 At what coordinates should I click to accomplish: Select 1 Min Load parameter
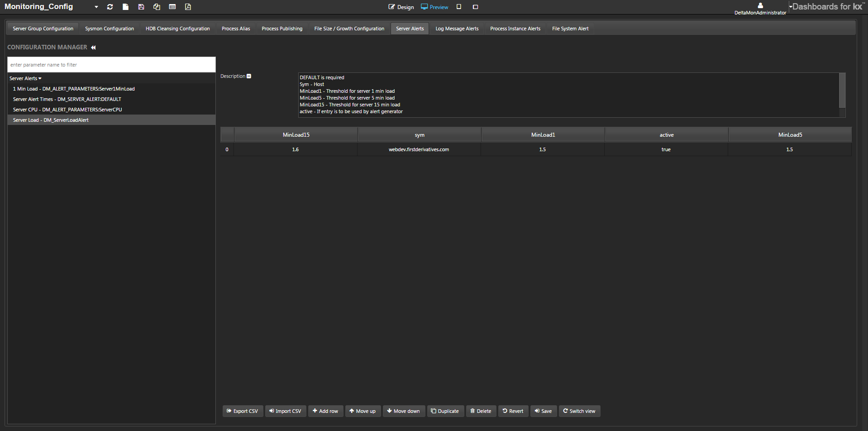tap(111, 89)
